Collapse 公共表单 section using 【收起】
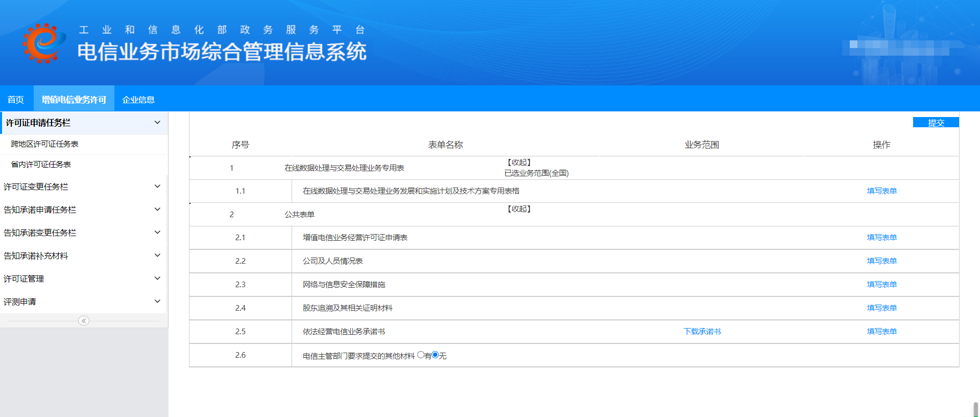Screen dimensions: 980x417 [x=518, y=209]
